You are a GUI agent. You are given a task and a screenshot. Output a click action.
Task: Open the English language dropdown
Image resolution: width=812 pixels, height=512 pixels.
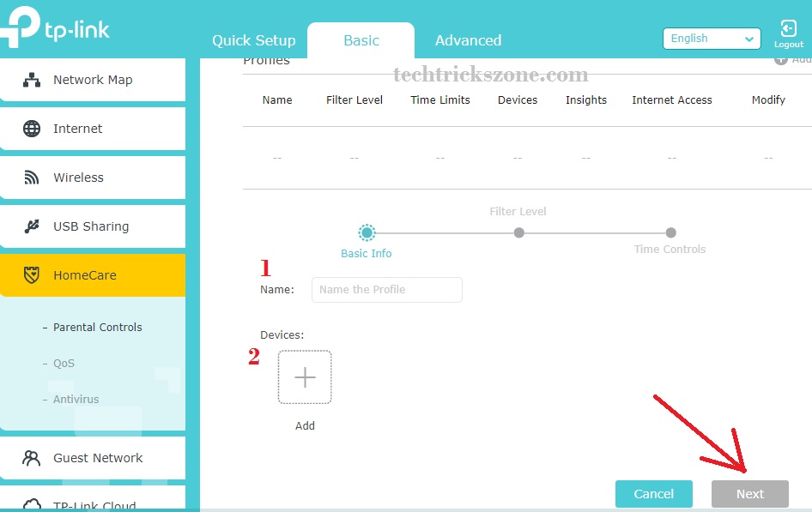click(712, 39)
